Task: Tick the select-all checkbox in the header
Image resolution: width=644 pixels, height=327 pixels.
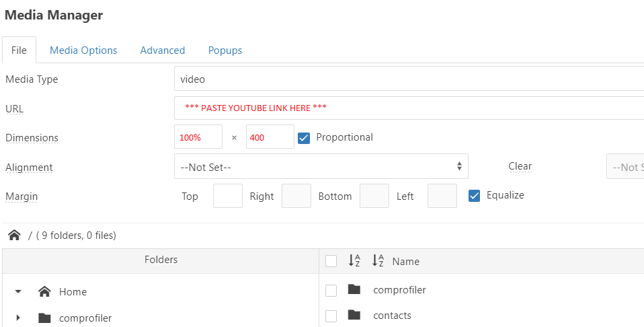Action: [x=331, y=261]
